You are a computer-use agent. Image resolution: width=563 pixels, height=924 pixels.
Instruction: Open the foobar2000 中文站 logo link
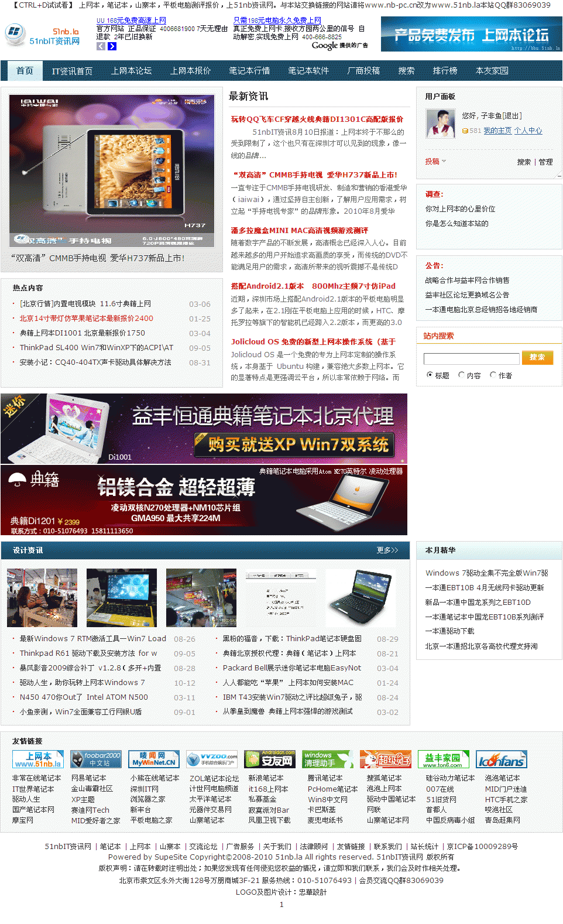point(96,759)
